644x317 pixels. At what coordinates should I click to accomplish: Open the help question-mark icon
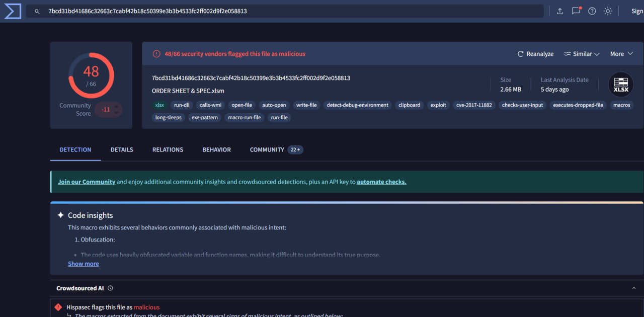[592, 11]
